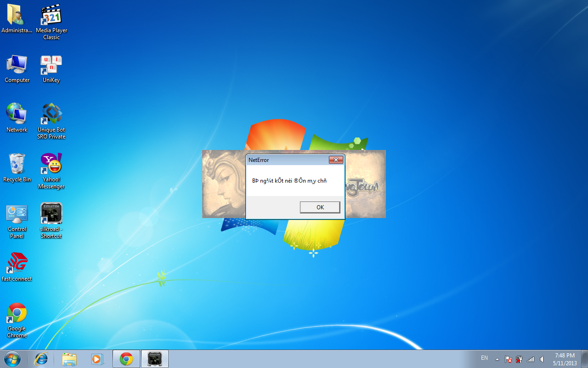
Task: Click OK in the NetError dialog
Action: [x=320, y=207]
